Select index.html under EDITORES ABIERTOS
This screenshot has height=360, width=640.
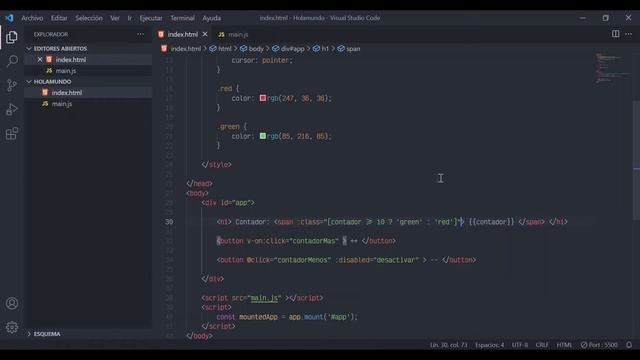coord(71,60)
